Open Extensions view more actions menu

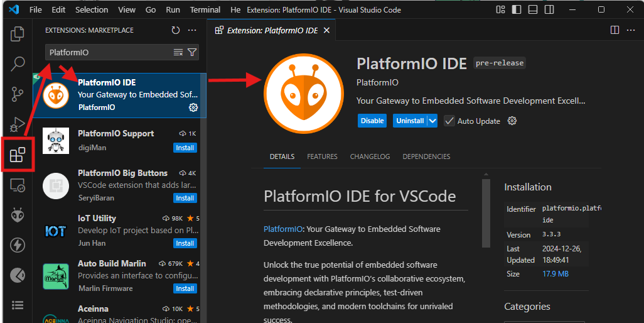coord(192,30)
